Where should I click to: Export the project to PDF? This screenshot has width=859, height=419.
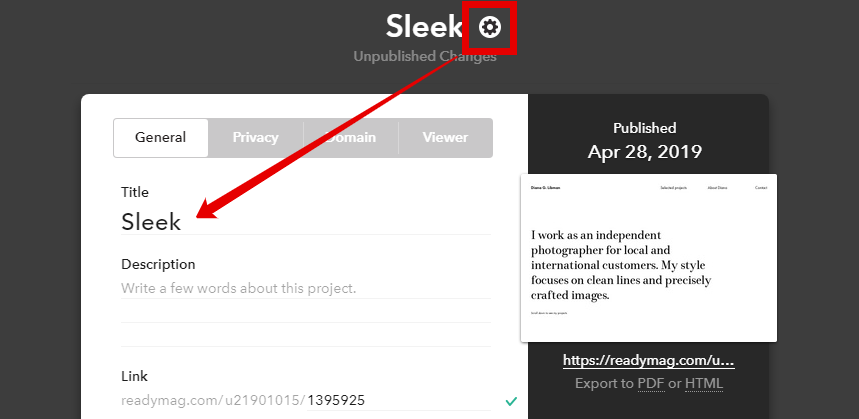[x=651, y=383]
